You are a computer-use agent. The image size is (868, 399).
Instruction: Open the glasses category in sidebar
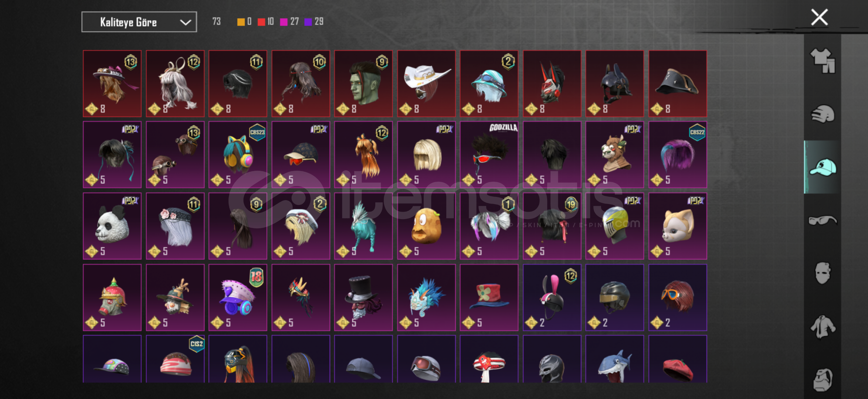point(823,220)
